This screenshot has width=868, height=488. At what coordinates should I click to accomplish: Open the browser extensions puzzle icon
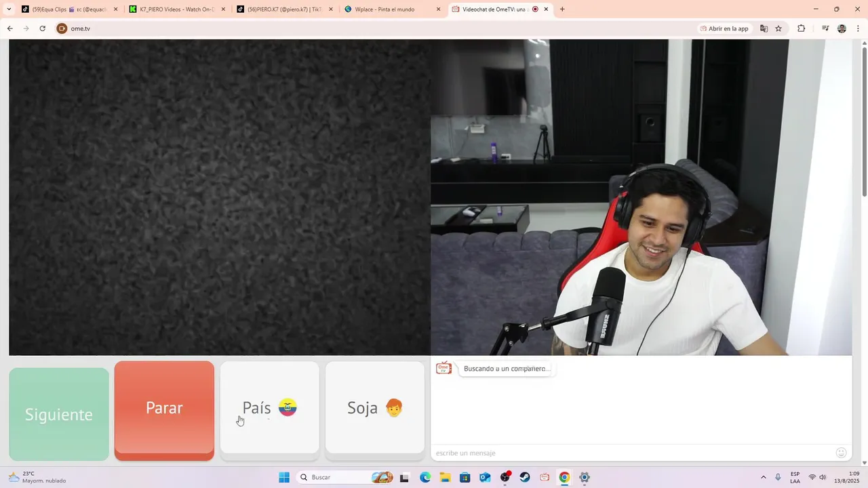(801, 28)
